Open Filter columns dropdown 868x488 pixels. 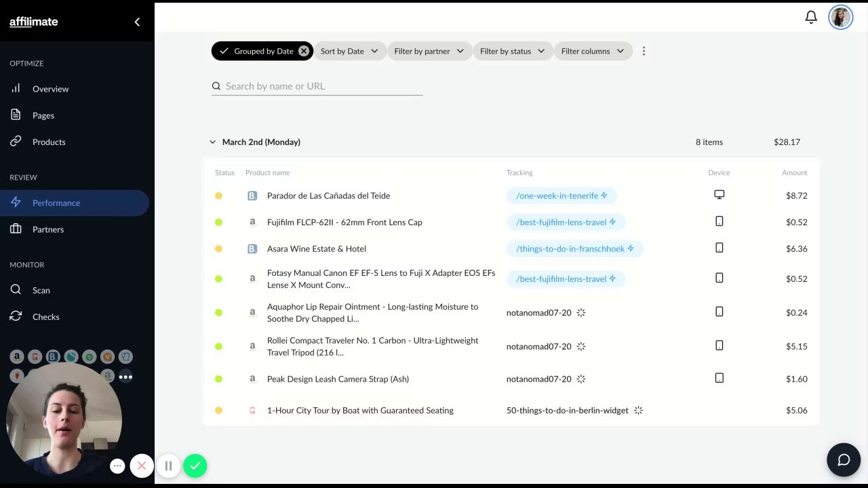[593, 51]
